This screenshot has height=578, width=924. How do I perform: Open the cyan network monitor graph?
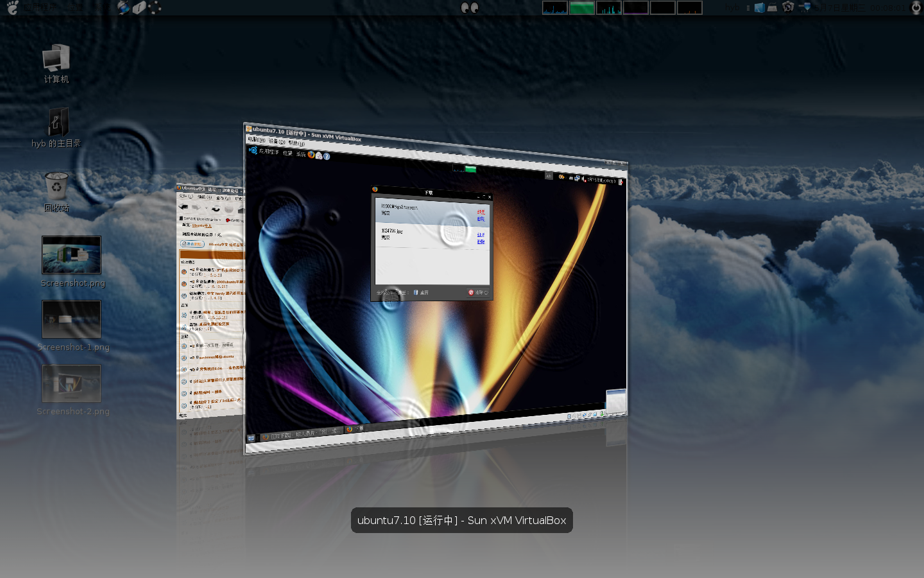[x=609, y=8]
